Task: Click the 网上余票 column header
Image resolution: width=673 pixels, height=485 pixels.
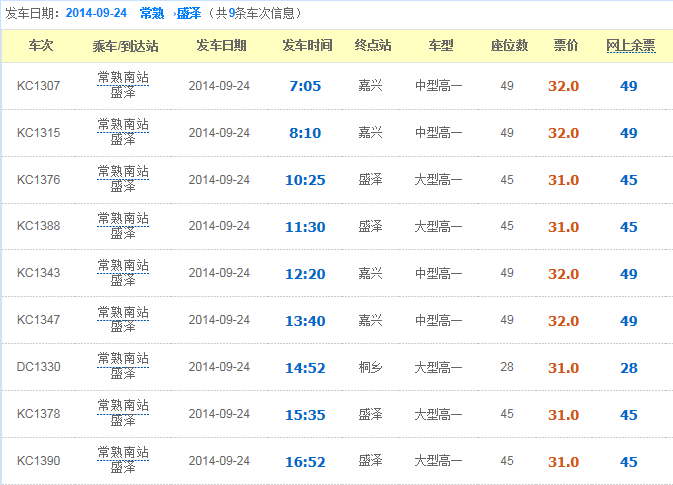Action: [x=631, y=46]
